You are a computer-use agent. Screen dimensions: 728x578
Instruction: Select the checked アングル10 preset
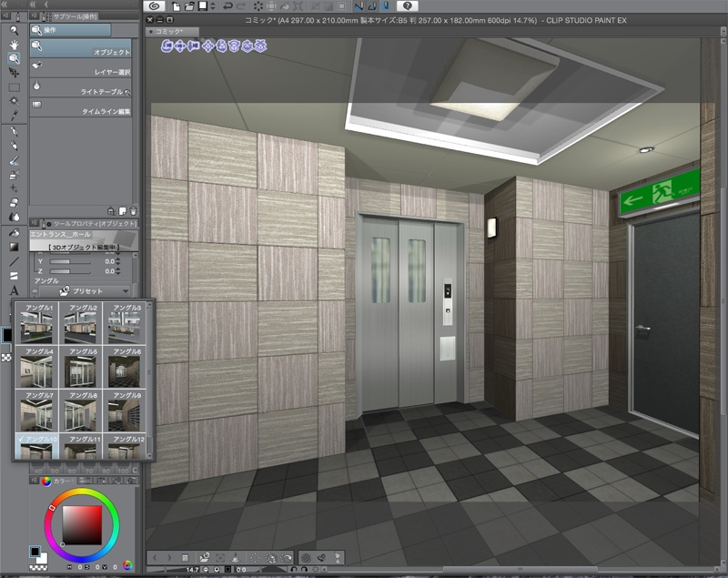click(x=36, y=446)
